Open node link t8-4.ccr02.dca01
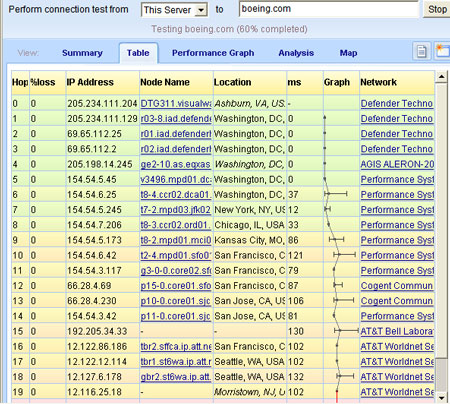The image size is (450, 404). (x=176, y=195)
